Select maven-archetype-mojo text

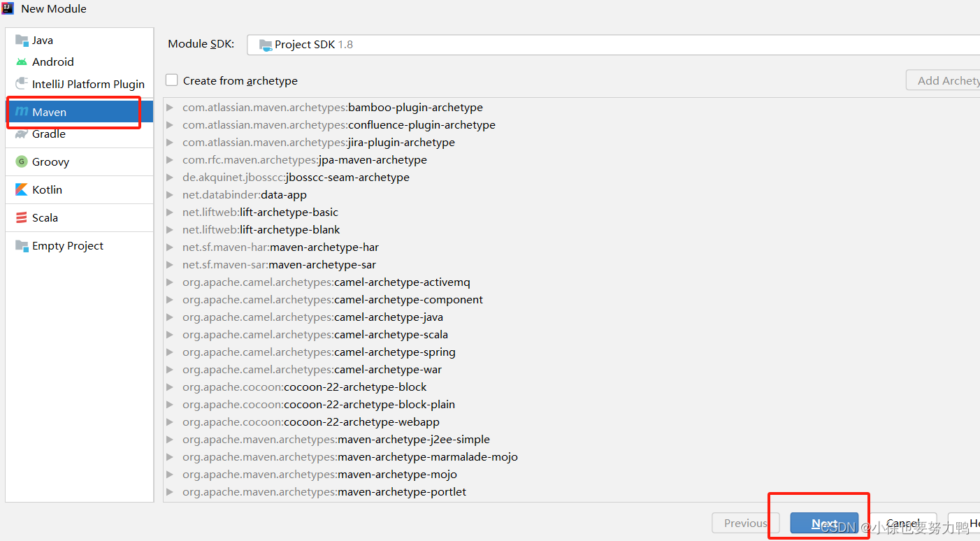(398, 475)
